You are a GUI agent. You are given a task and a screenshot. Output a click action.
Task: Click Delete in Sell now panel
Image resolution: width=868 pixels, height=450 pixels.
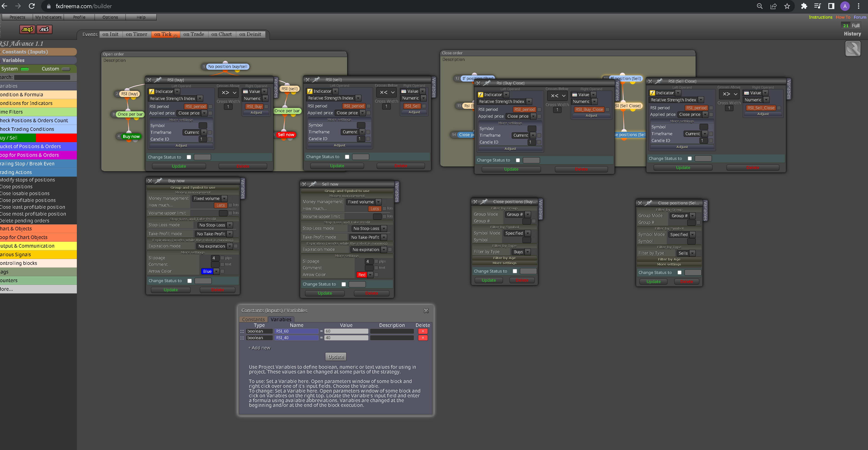(372, 293)
